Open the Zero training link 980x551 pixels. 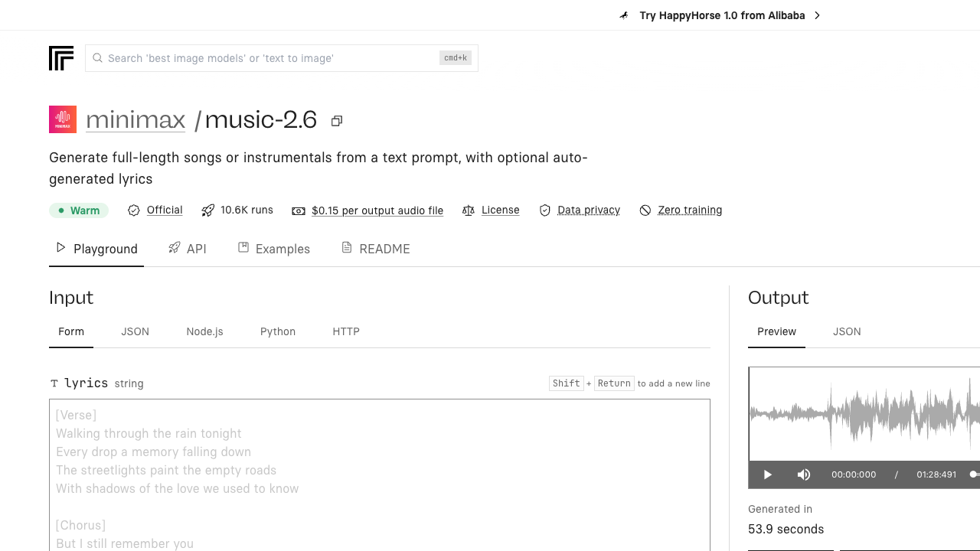[690, 210]
